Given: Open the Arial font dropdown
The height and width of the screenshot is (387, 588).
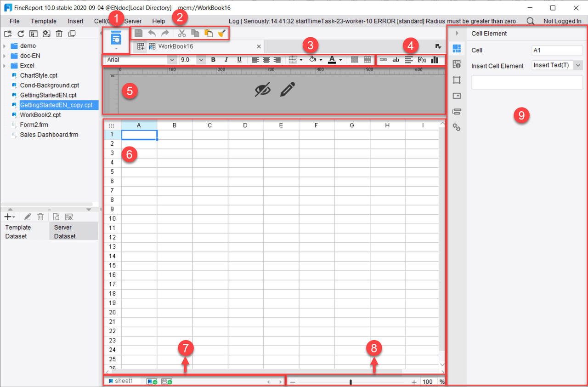Looking at the screenshot, I should pos(172,60).
